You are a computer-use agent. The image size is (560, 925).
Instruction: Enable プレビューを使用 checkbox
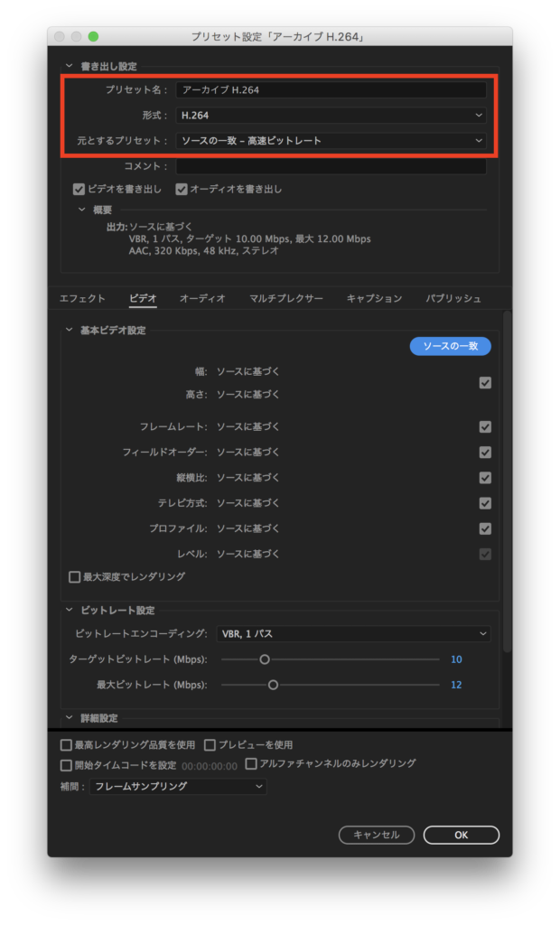coord(210,745)
